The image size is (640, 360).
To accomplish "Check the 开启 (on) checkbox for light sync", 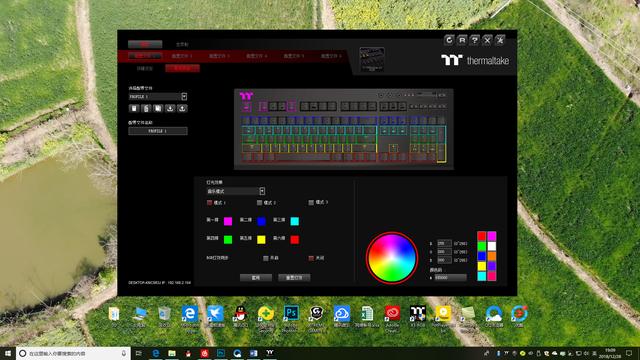I will point(266,258).
